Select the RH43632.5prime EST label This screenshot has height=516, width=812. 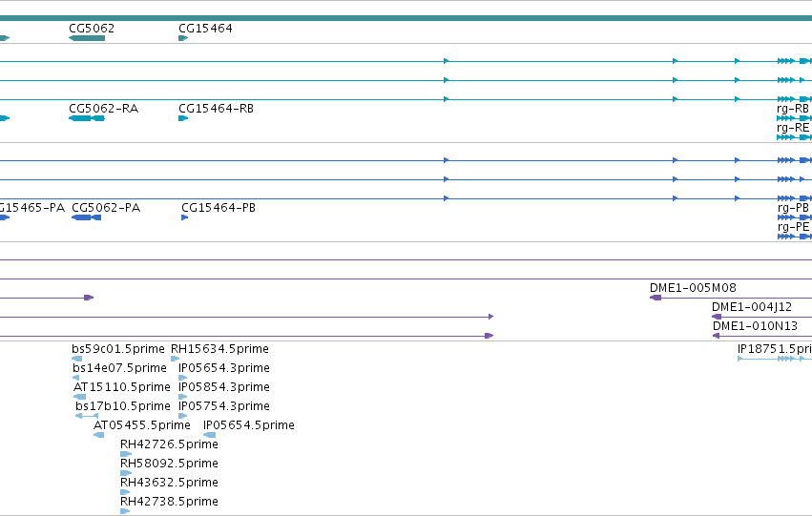tap(169, 483)
